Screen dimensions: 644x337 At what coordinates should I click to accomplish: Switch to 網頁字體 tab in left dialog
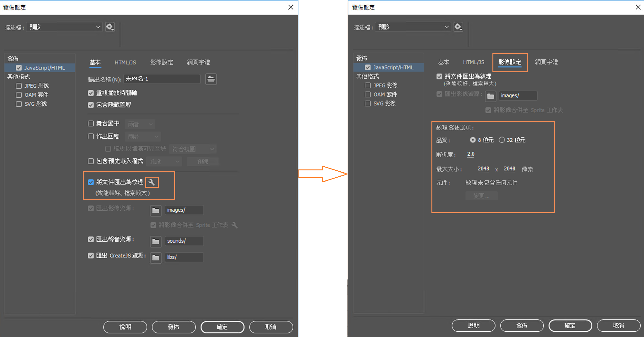pyautogui.click(x=198, y=63)
